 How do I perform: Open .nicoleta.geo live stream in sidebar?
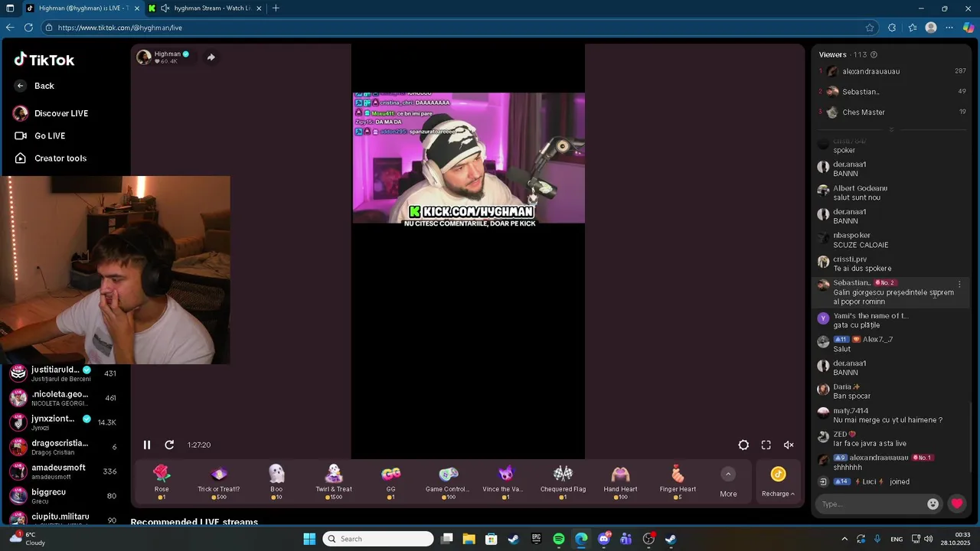pyautogui.click(x=65, y=398)
